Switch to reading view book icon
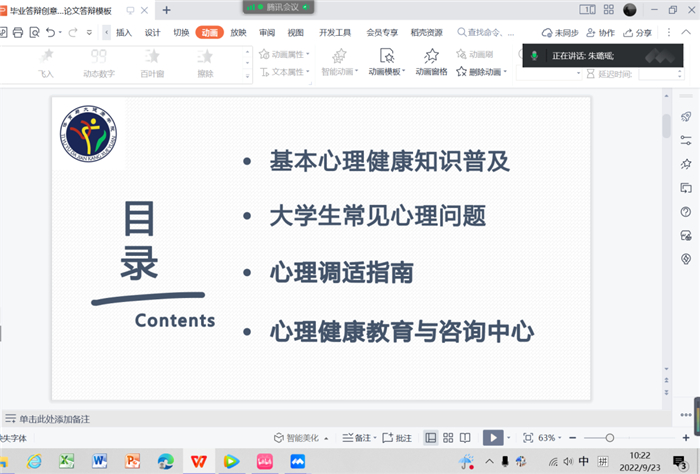The width and height of the screenshot is (700, 474). [x=465, y=438]
